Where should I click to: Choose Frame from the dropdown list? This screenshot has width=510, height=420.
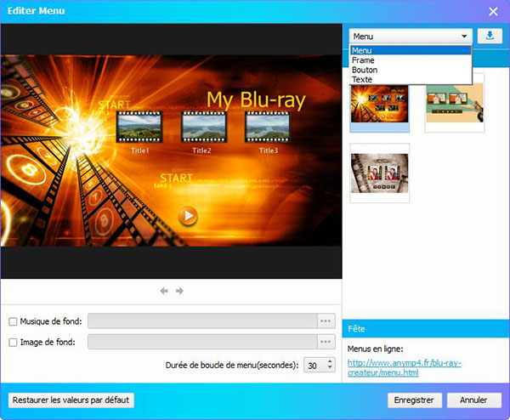(x=363, y=60)
